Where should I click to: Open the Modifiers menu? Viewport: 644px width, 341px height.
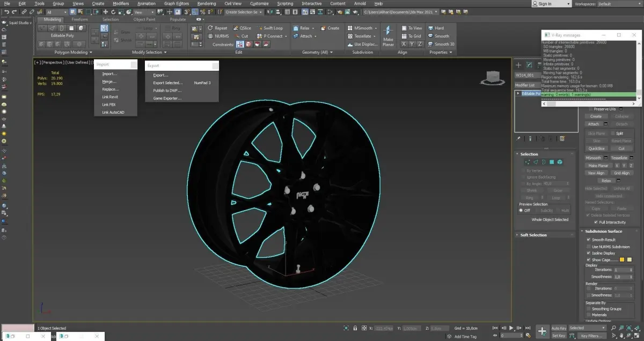(x=121, y=4)
